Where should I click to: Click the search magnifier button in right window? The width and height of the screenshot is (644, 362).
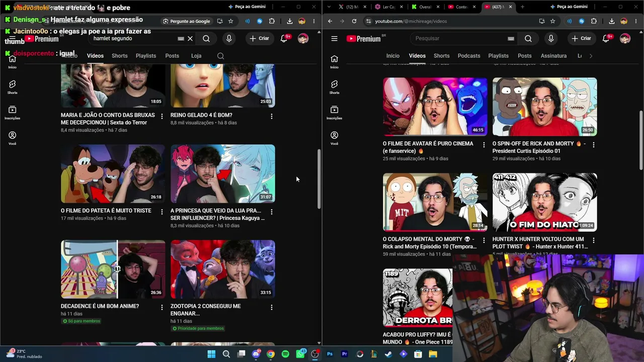coord(528,39)
